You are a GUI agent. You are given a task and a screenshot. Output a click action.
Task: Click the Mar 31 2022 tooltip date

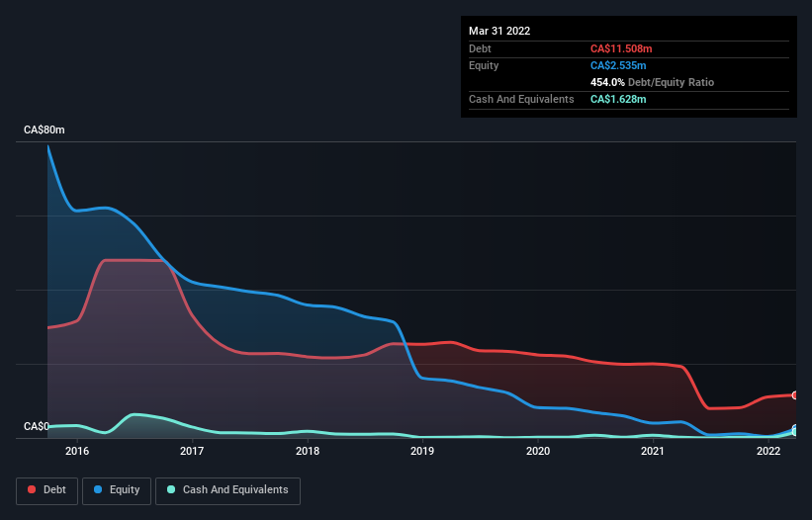[499, 31]
